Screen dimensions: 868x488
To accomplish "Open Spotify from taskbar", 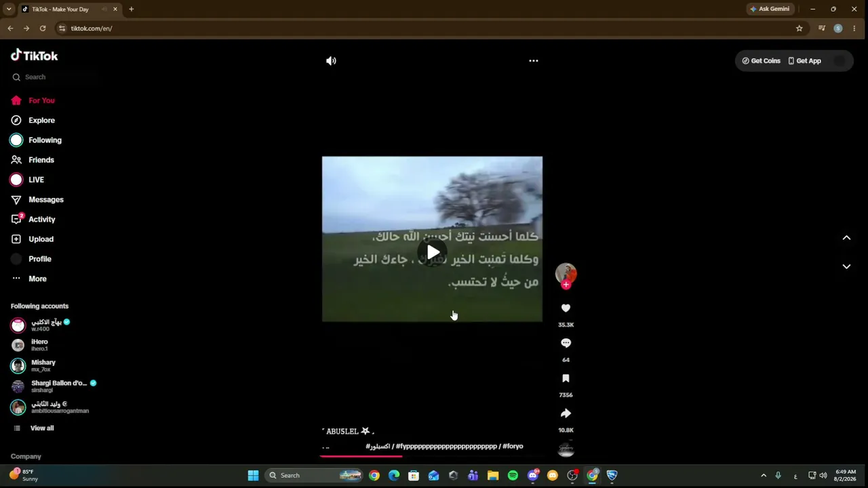I will [513, 476].
